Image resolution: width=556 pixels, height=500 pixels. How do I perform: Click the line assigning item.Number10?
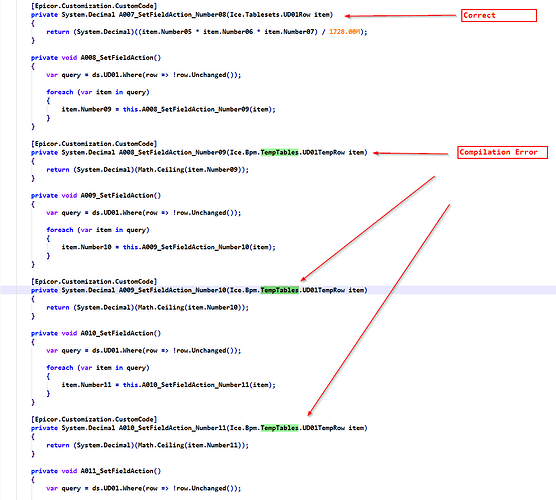click(168, 247)
